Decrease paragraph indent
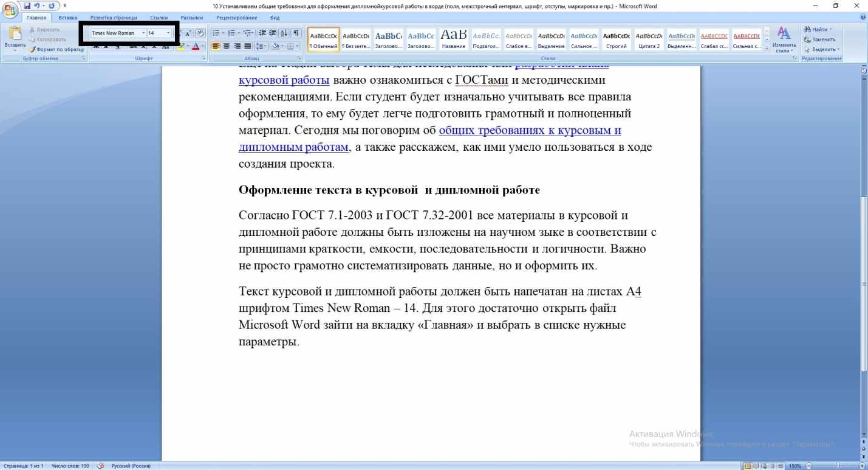 tap(263, 33)
